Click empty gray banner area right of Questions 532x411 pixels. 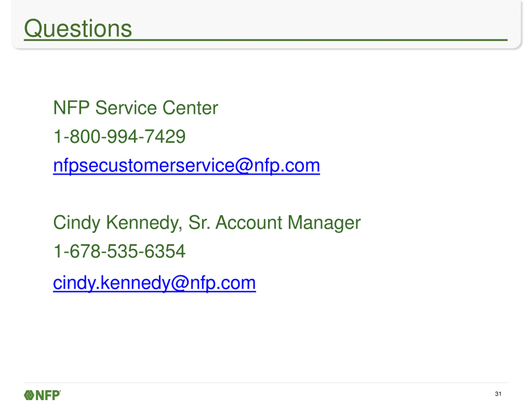317,22
